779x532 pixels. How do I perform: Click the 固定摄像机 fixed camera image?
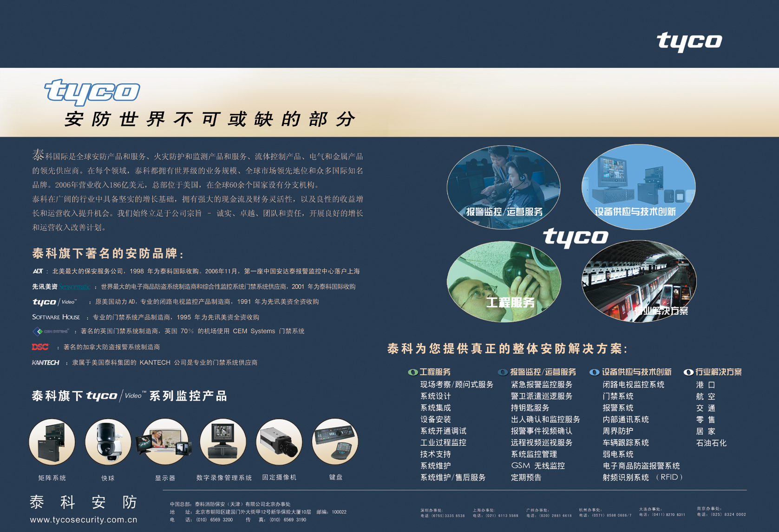coord(279,442)
